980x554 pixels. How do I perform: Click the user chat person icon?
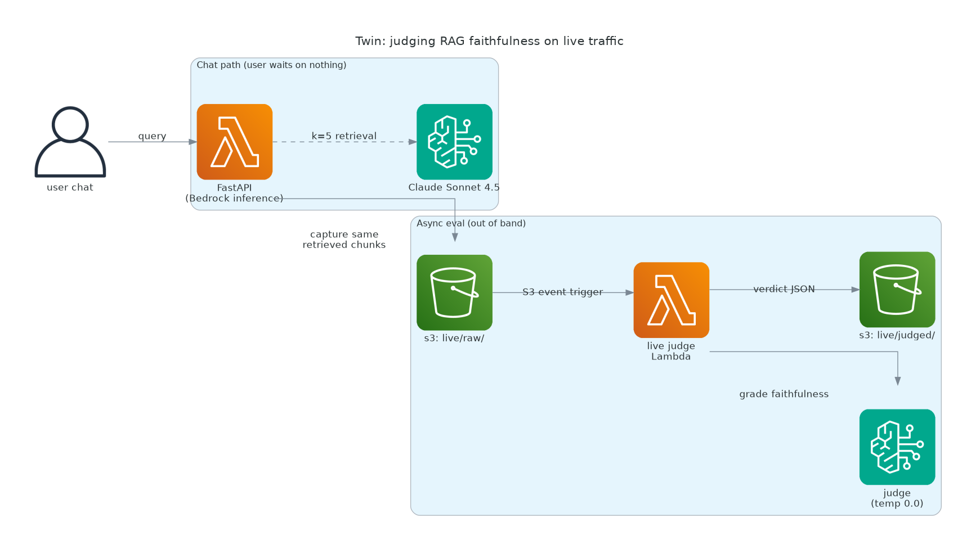point(70,142)
